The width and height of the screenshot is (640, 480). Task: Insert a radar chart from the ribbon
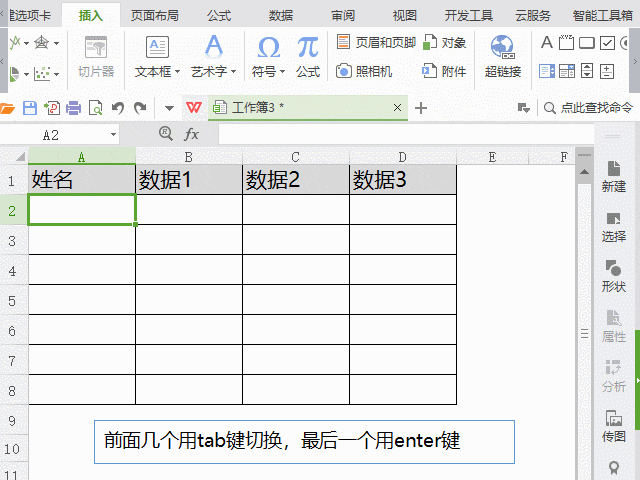[x=42, y=42]
